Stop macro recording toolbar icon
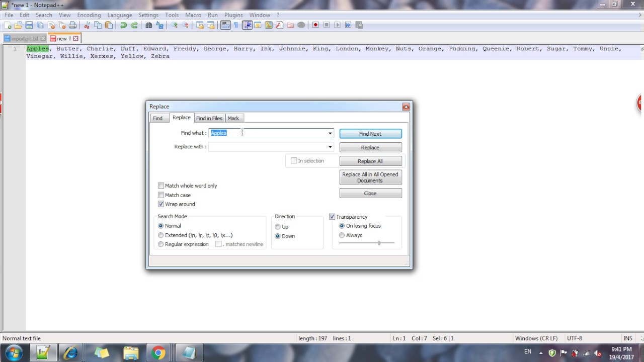The image size is (644, 362). (327, 25)
